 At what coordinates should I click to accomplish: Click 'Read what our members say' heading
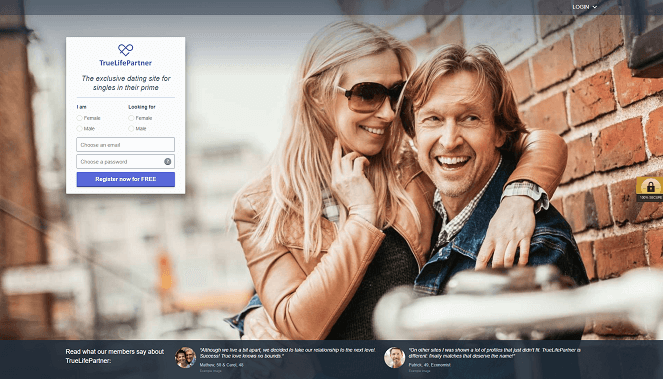pos(115,356)
